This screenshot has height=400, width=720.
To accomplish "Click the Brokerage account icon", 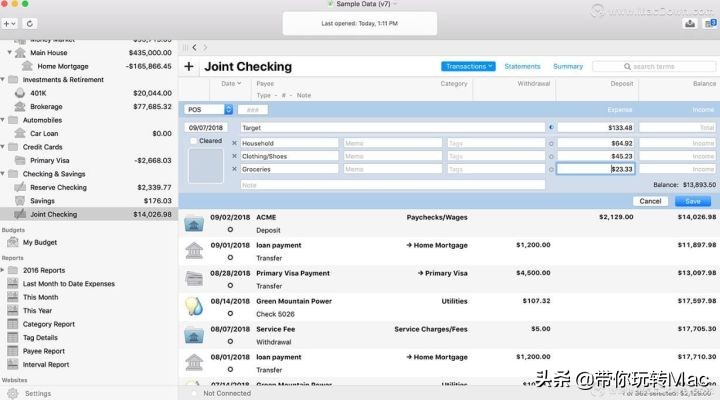I will 20,107.
